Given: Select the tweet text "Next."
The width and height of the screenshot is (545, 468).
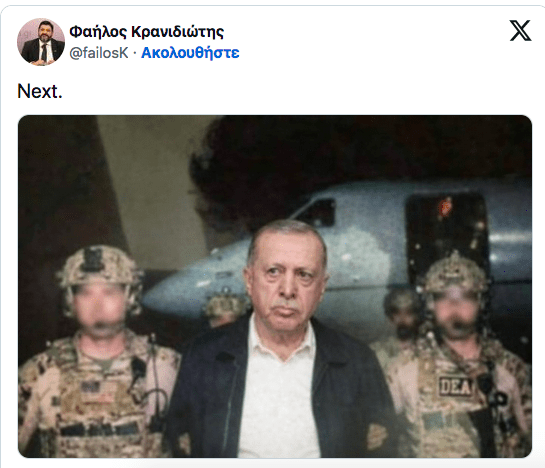Looking at the screenshot, I should tap(40, 91).
